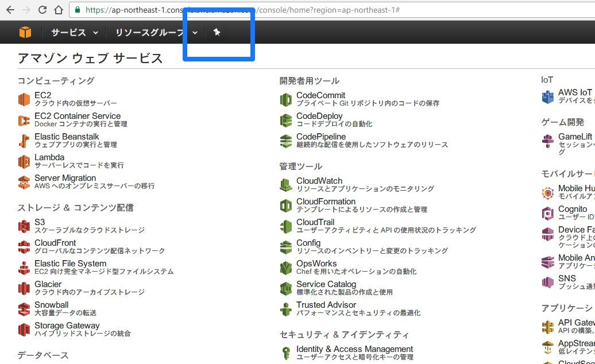Open the CodePipeline icon
This screenshot has height=364, width=595.
[286, 141]
